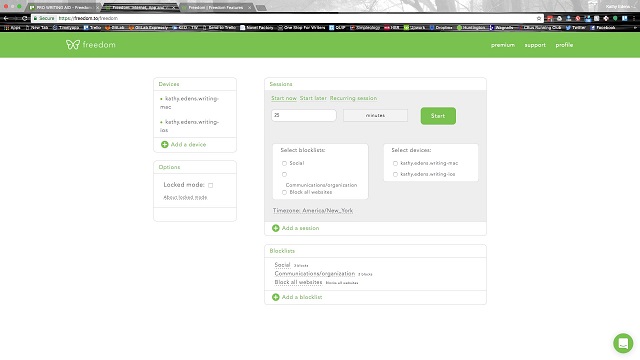Open the Facebook bookmark
The height and width of the screenshot is (360, 640).
(x=602, y=28)
